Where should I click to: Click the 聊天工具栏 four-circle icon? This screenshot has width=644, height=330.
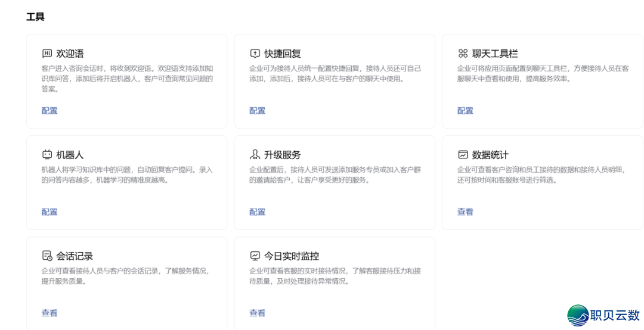coord(463,54)
